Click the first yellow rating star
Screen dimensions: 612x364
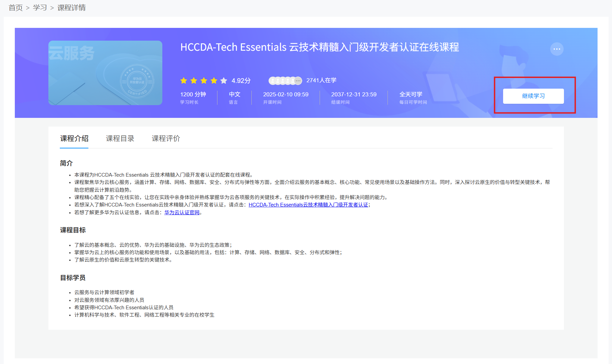point(183,81)
